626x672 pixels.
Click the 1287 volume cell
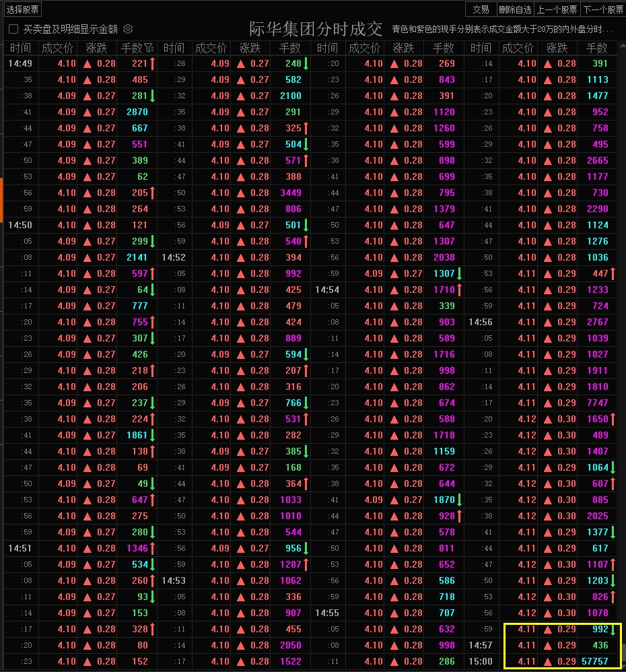coord(291,564)
